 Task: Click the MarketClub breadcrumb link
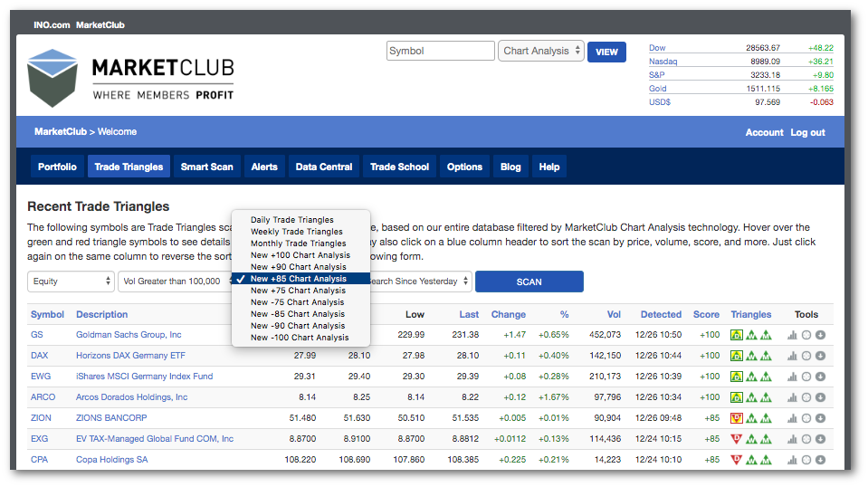tap(61, 132)
